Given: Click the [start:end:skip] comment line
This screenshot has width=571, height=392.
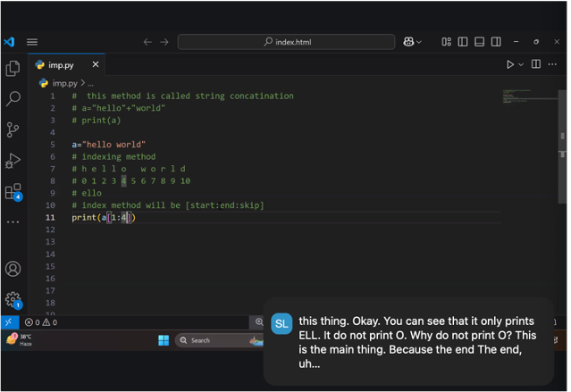Looking at the screenshot, I should 168,205.
